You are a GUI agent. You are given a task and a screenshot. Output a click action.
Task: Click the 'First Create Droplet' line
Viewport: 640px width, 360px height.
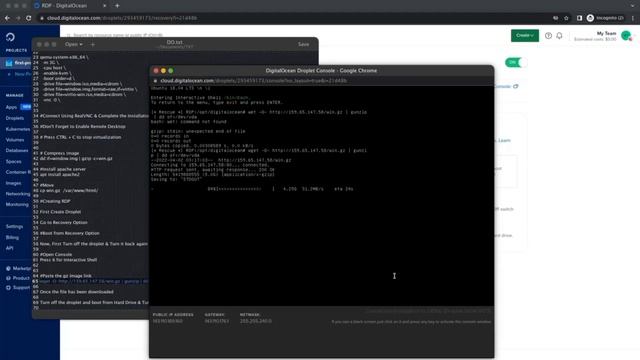click(x=60, y=212)
